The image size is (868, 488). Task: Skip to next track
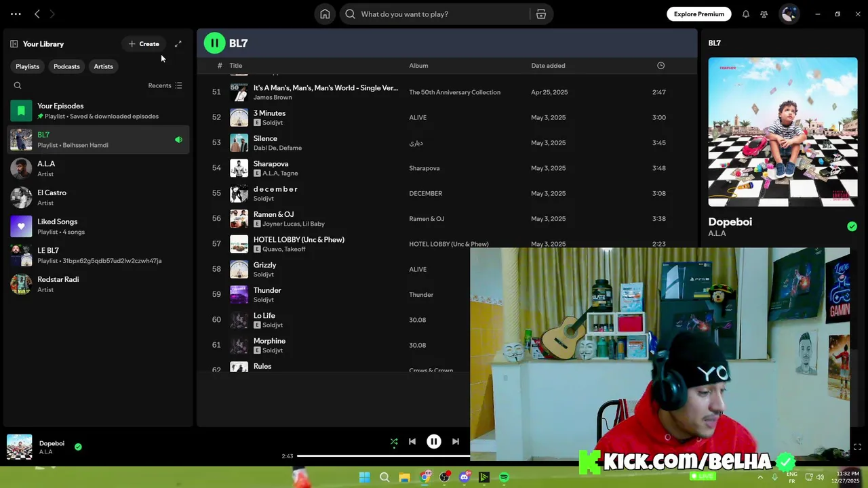click(x=456, y=441)
